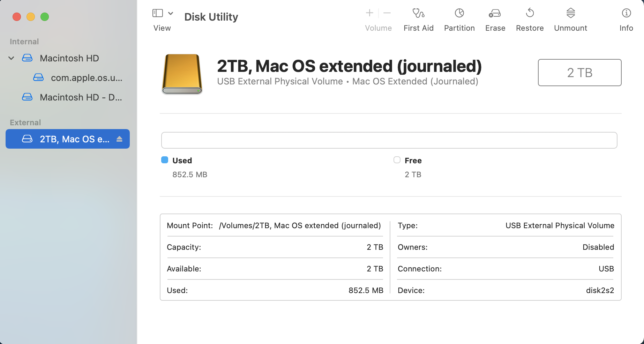644x344 pixels.
Task: Show Info for the selected disk
Action: [x=626, y=14]
